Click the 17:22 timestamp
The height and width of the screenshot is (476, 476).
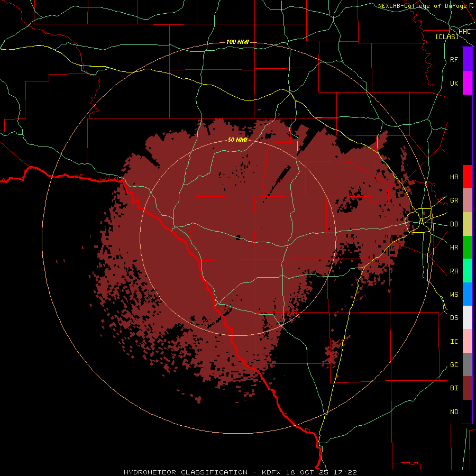[x=345, y=472]
